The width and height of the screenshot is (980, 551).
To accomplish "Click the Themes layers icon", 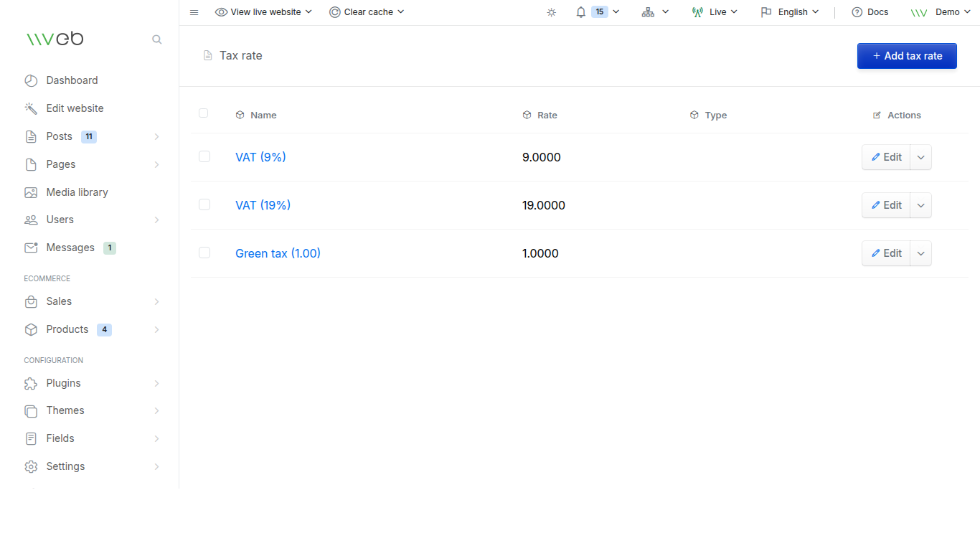I will [31, 410].
